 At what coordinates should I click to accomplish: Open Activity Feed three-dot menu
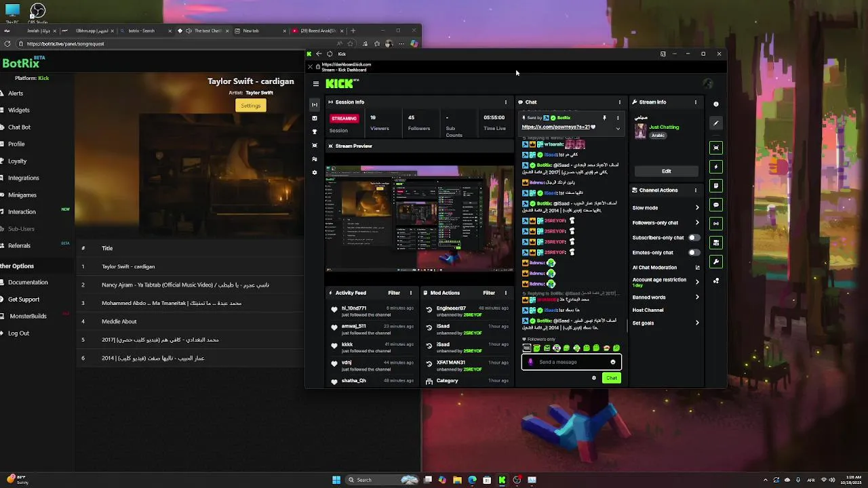[410, 293]
